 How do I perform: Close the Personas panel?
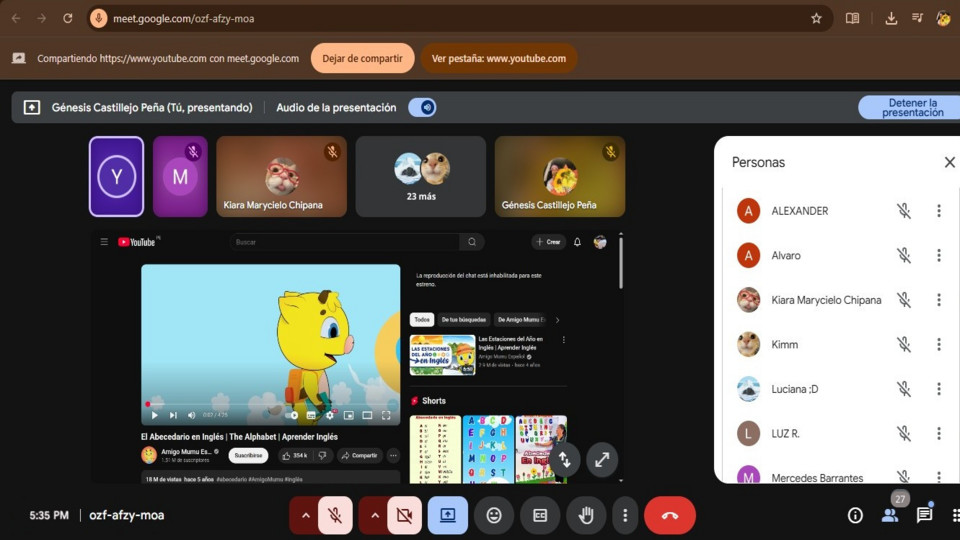949,162
